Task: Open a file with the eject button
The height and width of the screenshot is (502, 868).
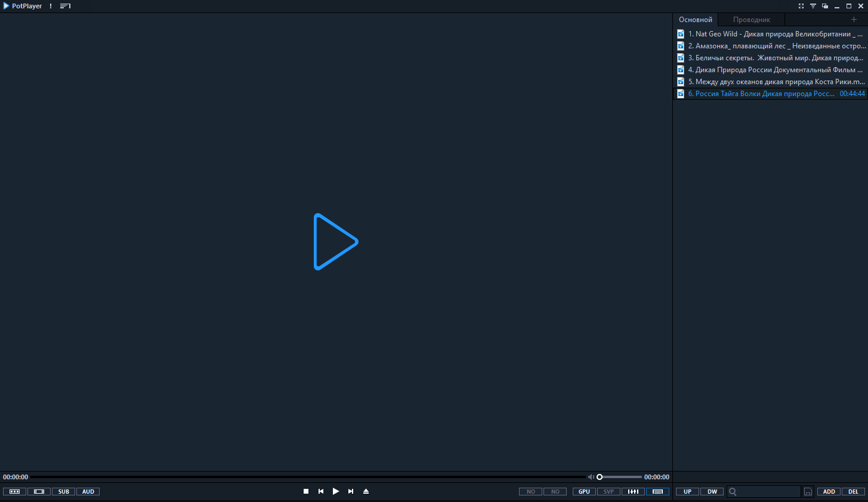Action: (366, 491)
